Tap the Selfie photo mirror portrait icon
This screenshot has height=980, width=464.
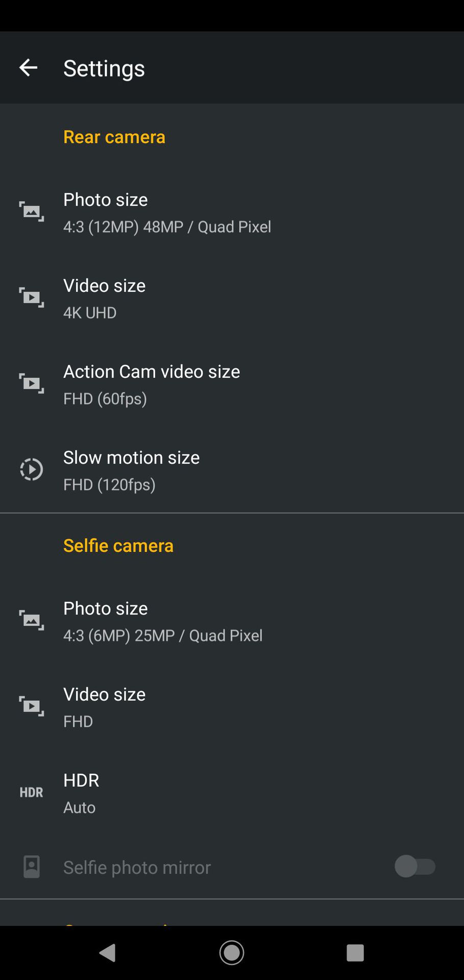point(32,867)
